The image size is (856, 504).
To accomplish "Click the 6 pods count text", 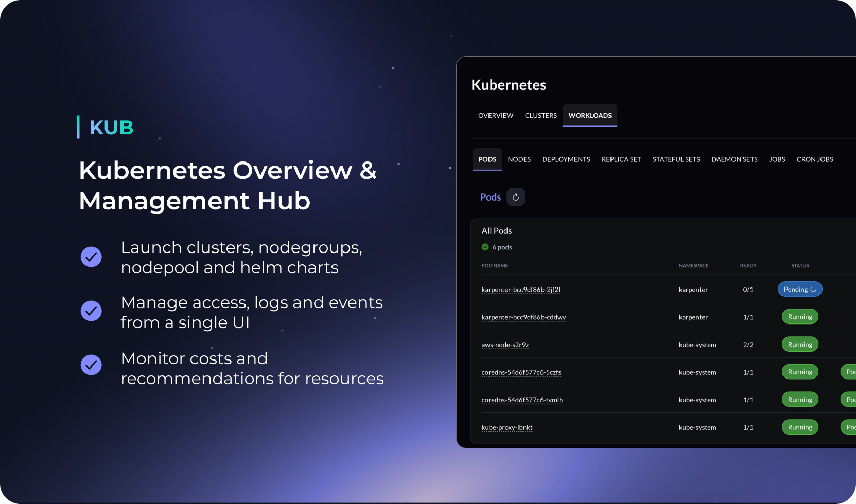I will (x=502, y=247).
